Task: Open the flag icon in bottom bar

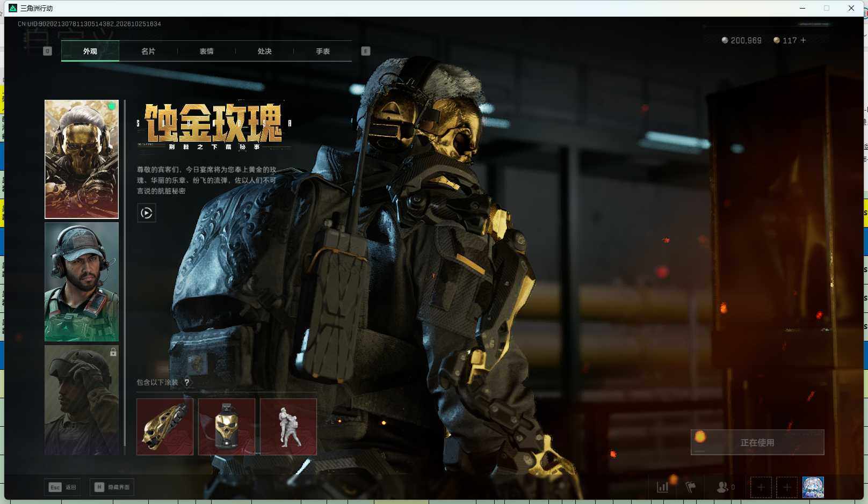Action: click(x=691, y=487)
